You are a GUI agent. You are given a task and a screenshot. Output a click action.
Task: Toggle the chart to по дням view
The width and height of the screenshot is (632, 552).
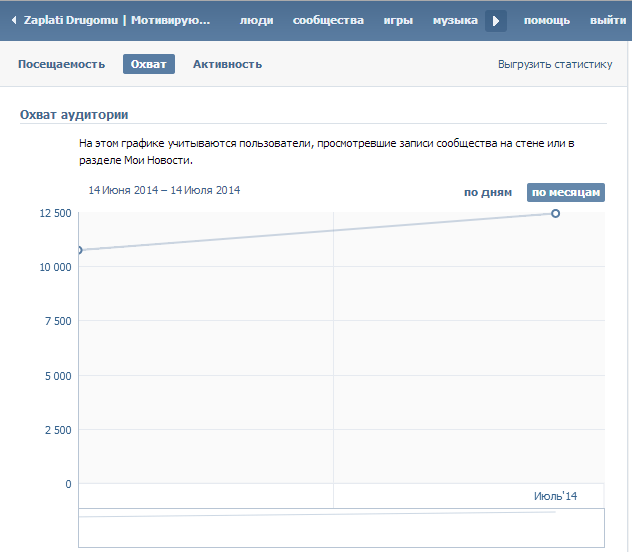coord(488,193)
